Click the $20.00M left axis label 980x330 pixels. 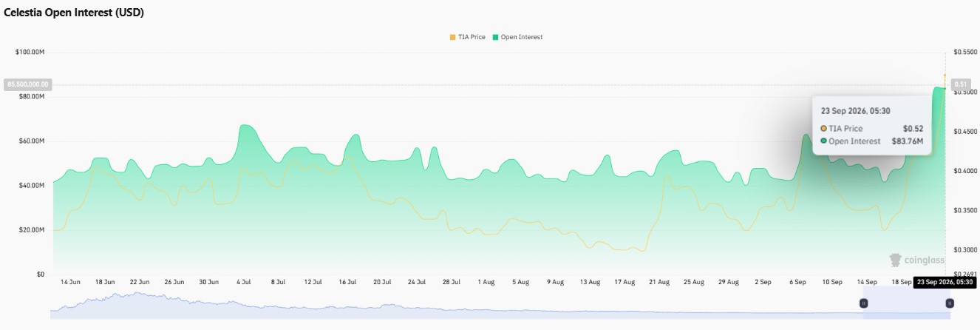point(33,229)
